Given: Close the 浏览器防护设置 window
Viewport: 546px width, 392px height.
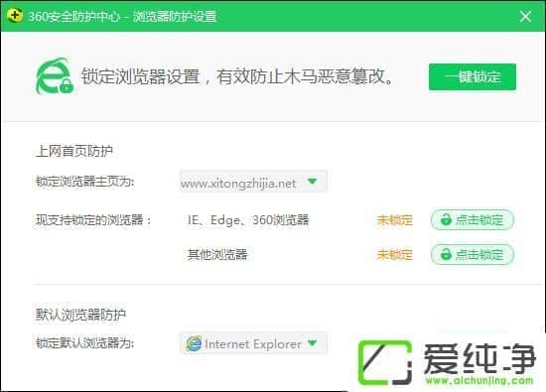Looking at the screenshot, I should (525, 16).
